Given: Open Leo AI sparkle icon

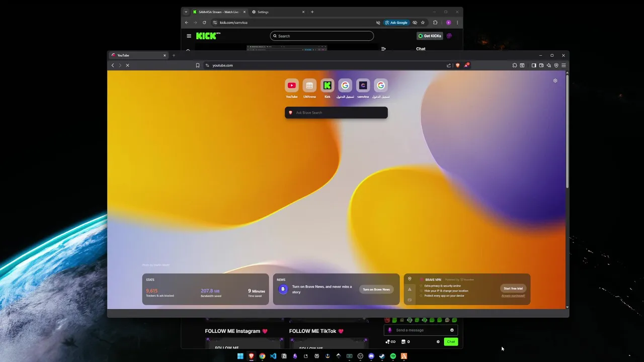Looking at the screenshot, I should pos(549,65).
